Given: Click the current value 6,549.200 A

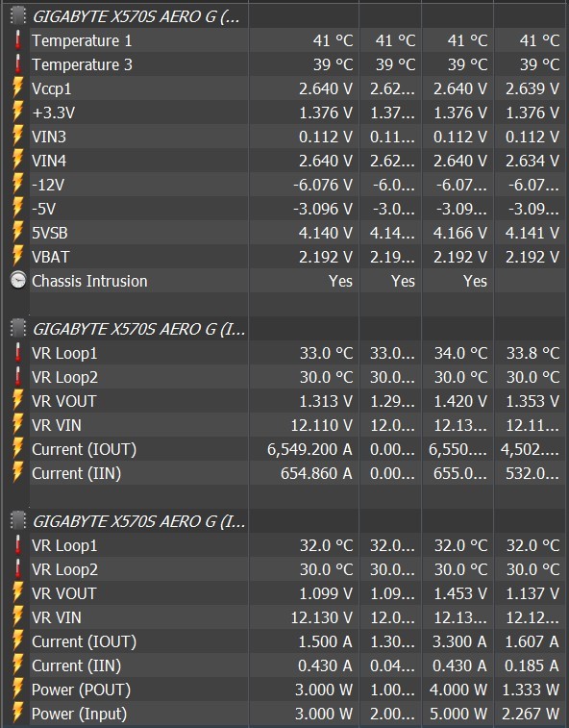Looking at the screenshot, I should (x=309, y=449).
